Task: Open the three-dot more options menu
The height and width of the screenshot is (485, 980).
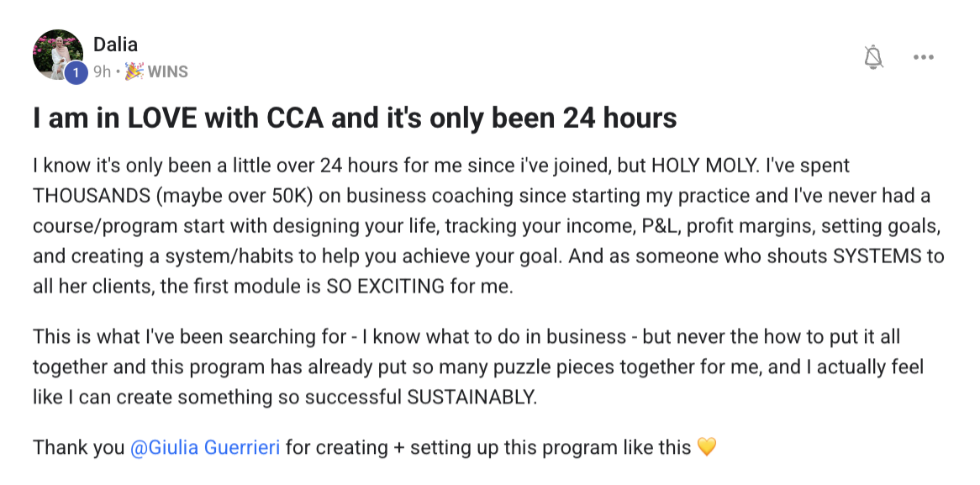Action: point(924,57)
